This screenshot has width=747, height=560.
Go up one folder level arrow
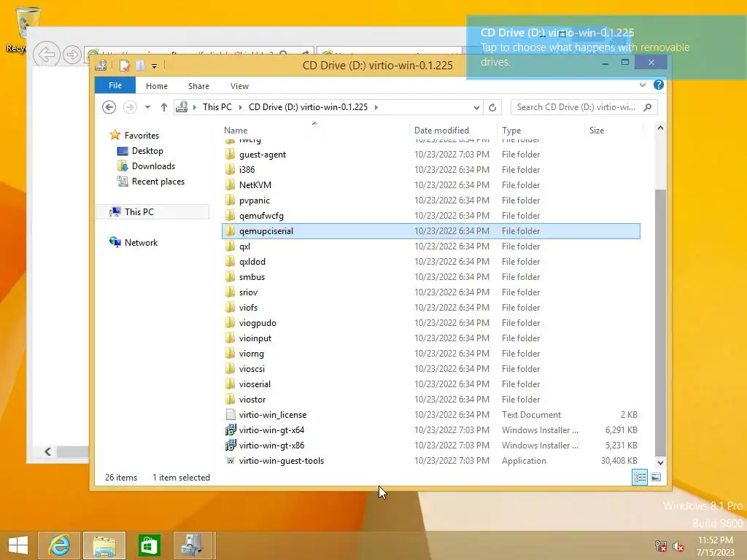coord(164,107)
